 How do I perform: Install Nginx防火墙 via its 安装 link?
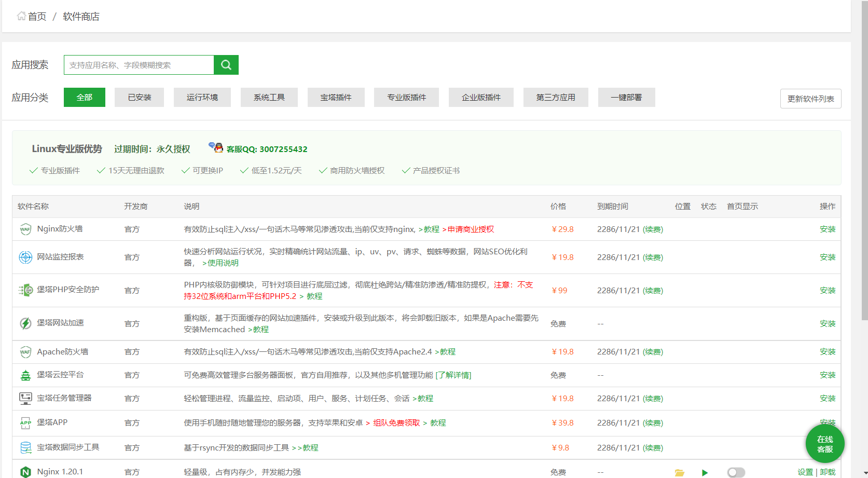828,229
